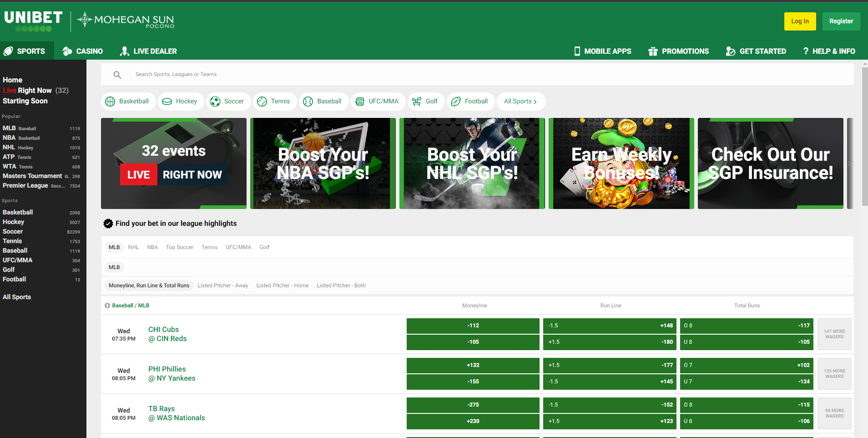This screenshot has width=868, height=438.
Task: Open WTA Tennis in Popular list
Action: 41,167
